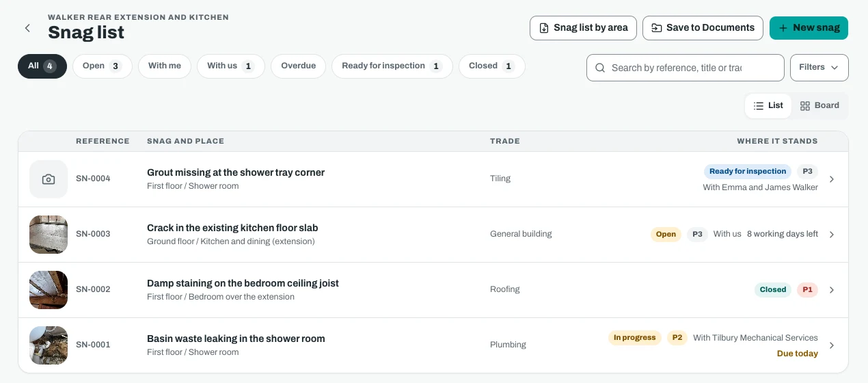Create a New snag

(x=809, y=28)
